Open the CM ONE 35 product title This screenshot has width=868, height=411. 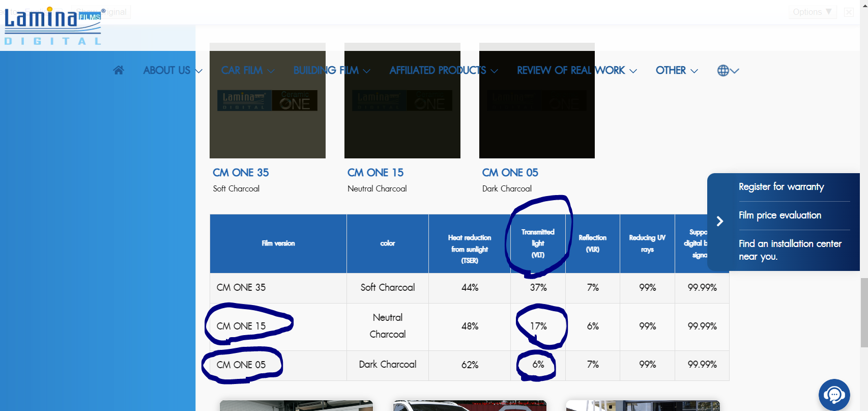click(x=241, y=173)
